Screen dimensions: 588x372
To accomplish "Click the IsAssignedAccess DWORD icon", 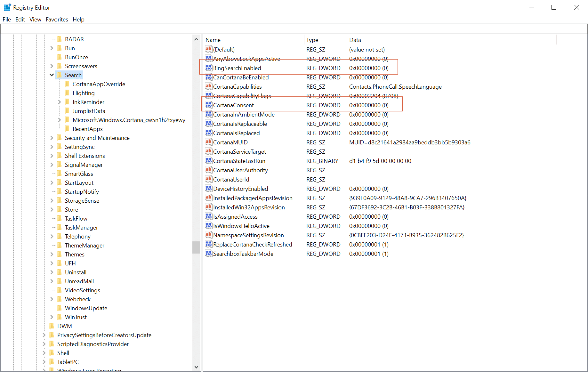I will click(x=209, y=216).
